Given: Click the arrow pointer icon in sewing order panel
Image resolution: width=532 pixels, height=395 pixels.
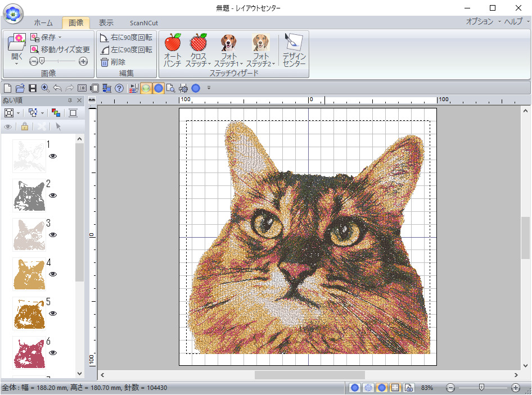Looking at the screenshot, I should coord(58,127).
